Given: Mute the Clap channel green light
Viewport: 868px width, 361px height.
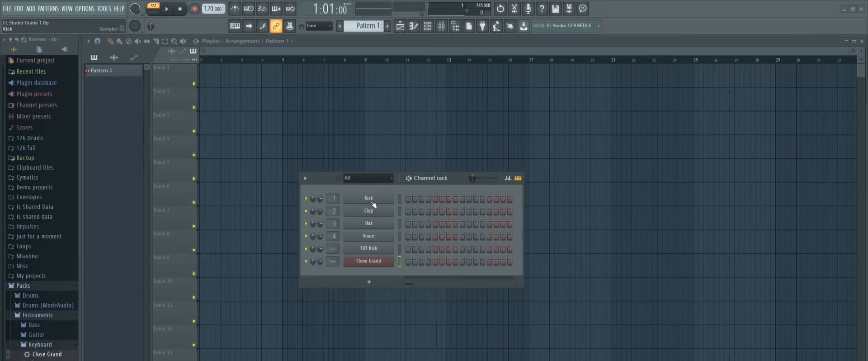Looking at the screenshot, I should [306, 211].
